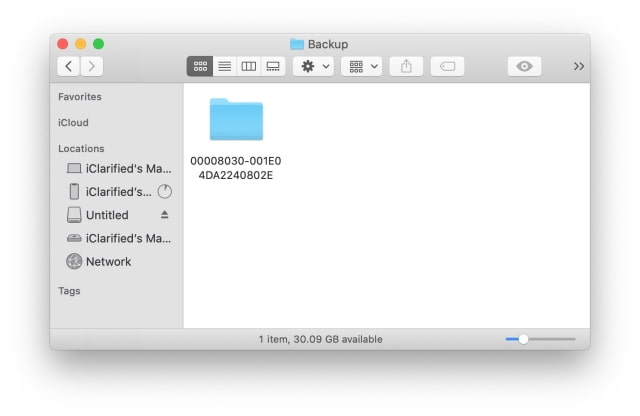This screenshot has width=640, height=416.
Task: Click the Share button
Action: [x=406, y=66]
